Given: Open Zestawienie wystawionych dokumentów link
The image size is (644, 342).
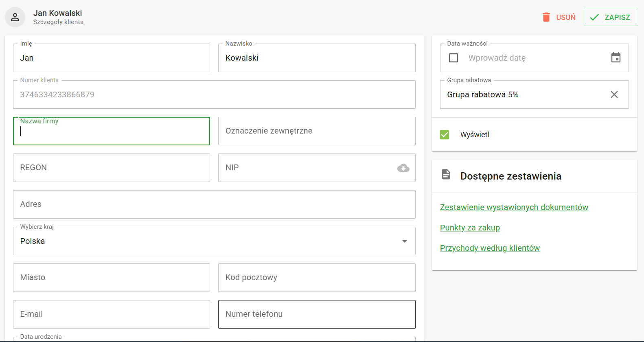Looking at the screenshot, I should coord(514,207).
